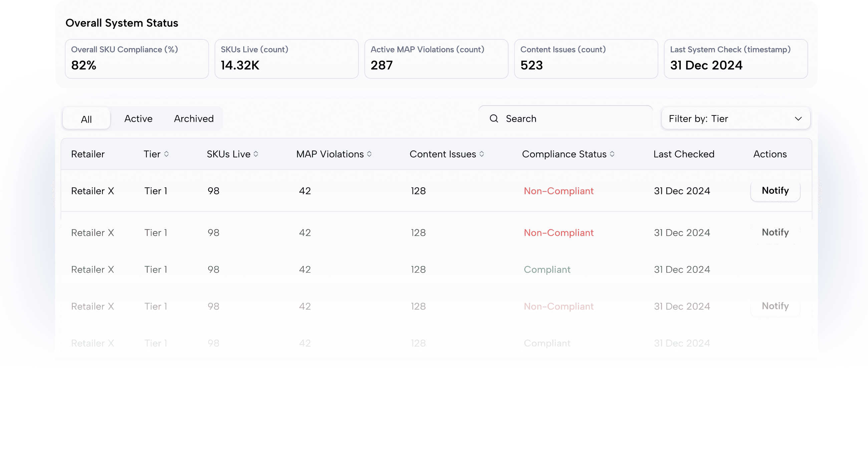Viewport: 868px width, 465px height.
Task: Expand the Filter by: Tier chevron
Action: (x=798, y=118)
